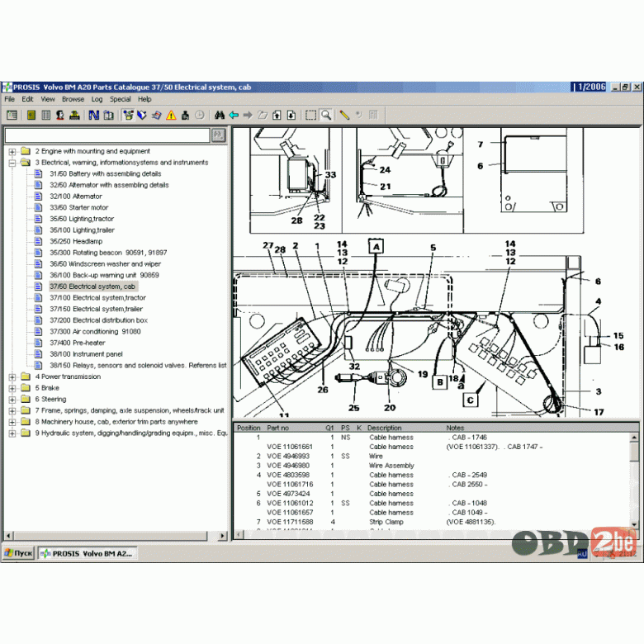Select the magnifying glass zoom tool
The width and height of the screenshot is (644, 644).
click(325, 115)
